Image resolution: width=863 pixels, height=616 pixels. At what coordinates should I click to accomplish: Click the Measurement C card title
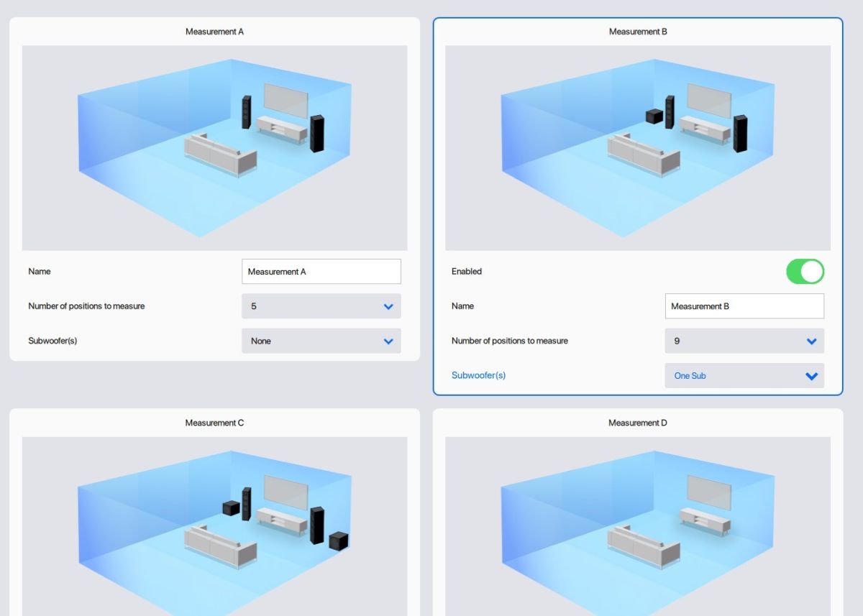(214, 423)
